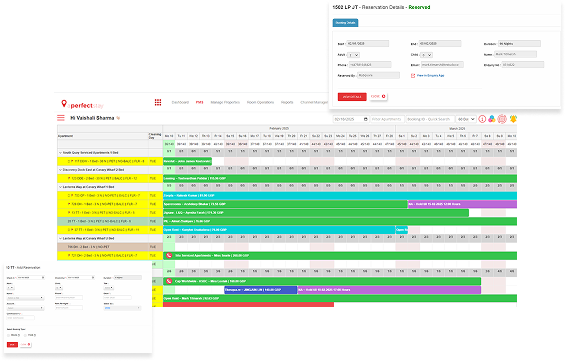Image resolution: width=566 pixels, height=361 pixels.
Task: Open Leasing booking bar in Discovery Dock row
Action: [x=340, y=178]
